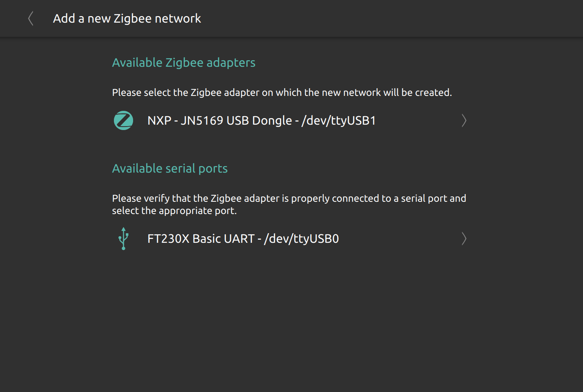
Task: Open the NXP adapter via its chevron
Action: (x=464, y=120)
